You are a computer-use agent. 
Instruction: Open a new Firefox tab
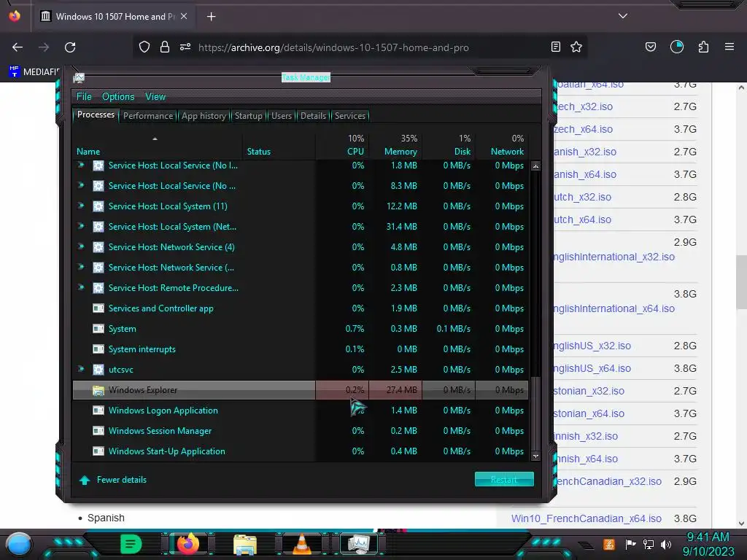pos(211,17)
